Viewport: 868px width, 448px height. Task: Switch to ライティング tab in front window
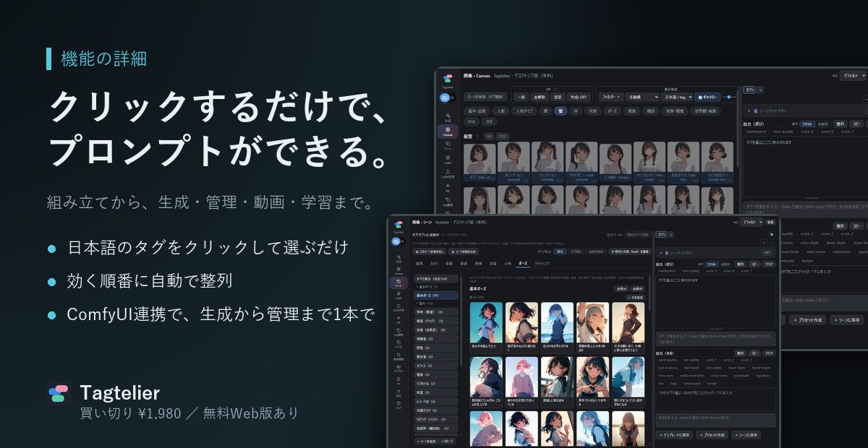(x=542, y=264)
